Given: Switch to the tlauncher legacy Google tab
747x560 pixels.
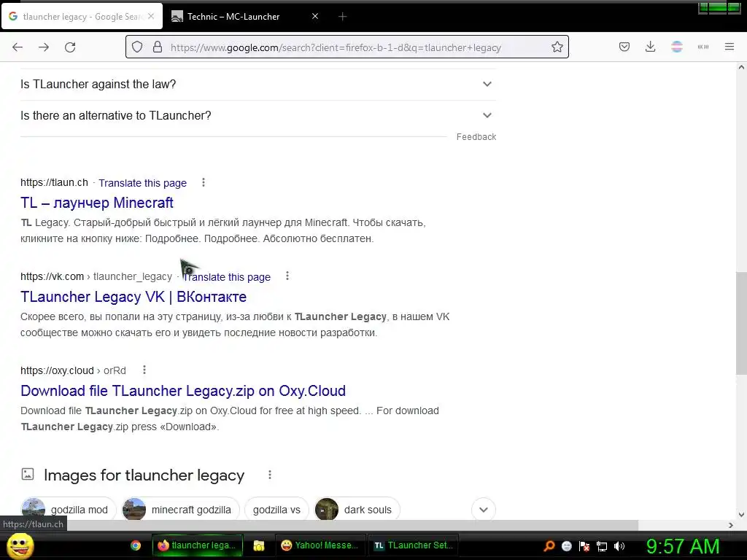Looking at the screenshot, I should (82, 17).
